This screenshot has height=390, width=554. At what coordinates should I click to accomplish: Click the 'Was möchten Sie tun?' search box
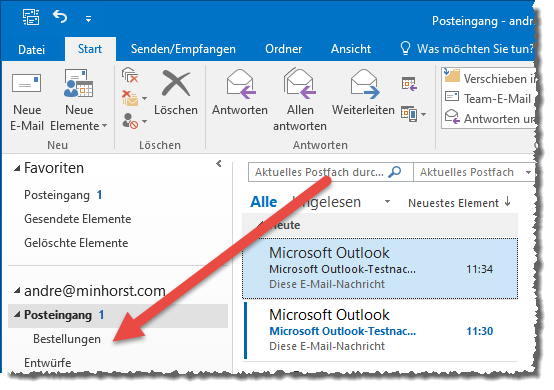click(x=467, y=48)
